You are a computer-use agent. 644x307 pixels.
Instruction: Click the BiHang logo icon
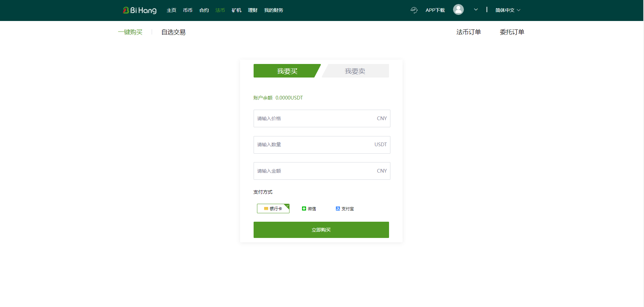[126, 10]
